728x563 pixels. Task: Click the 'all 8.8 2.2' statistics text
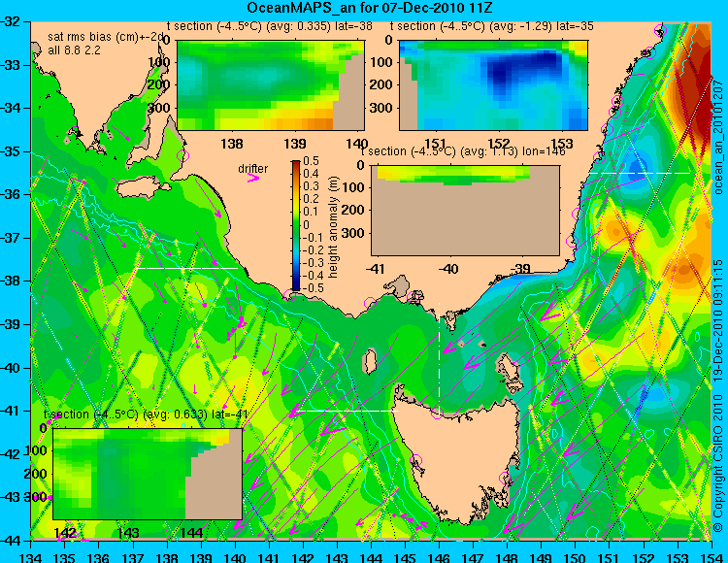[75, 50]
